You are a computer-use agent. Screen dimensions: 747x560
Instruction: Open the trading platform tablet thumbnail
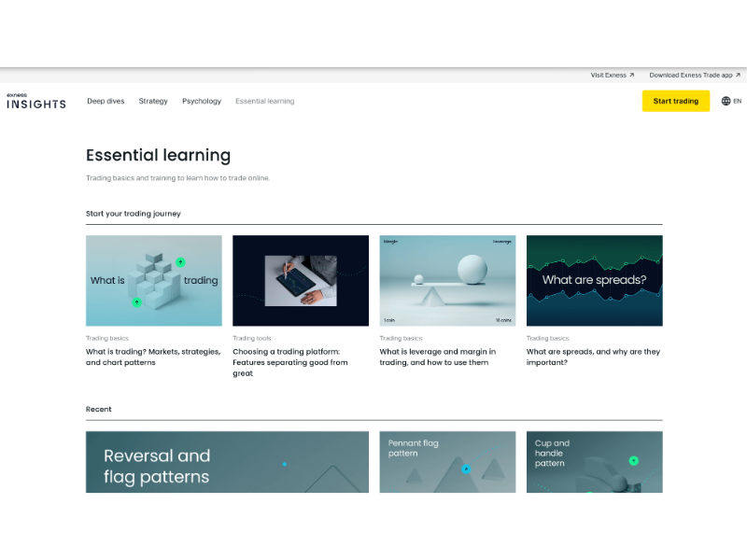[x=300, y=280]
